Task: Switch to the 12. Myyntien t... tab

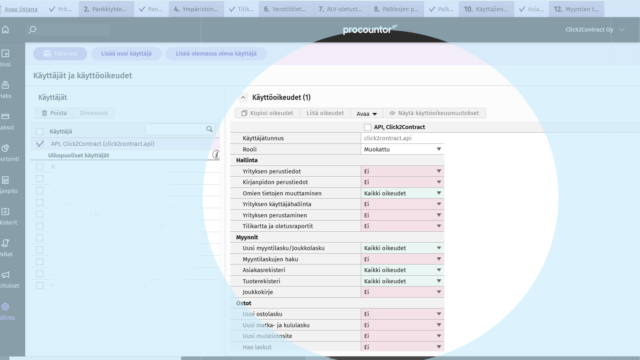Action: click(576, 9)
